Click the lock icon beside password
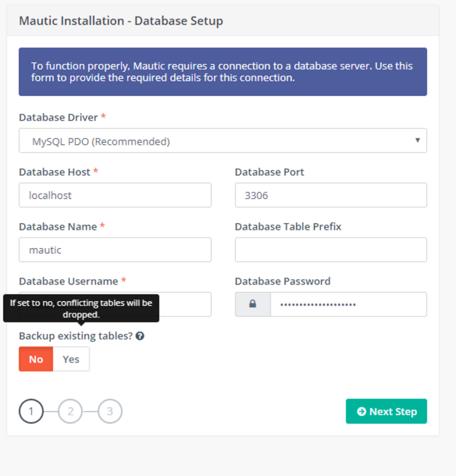 tap(253, 304)
